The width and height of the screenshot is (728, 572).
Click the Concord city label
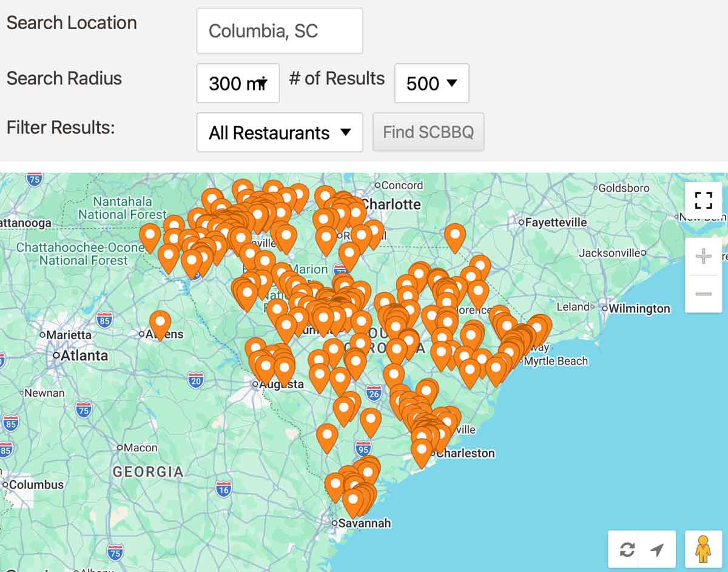pyautogui.click(x=402, y=185)
